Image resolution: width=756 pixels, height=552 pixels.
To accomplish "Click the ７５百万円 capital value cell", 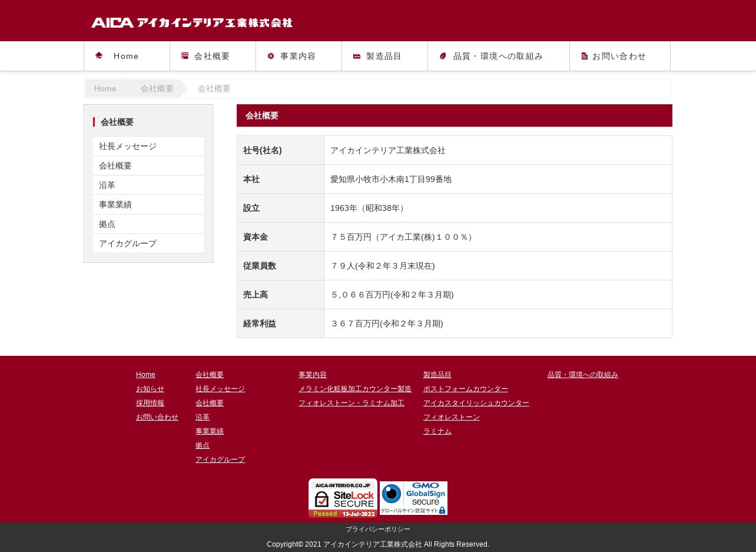I will pos(498,237).
